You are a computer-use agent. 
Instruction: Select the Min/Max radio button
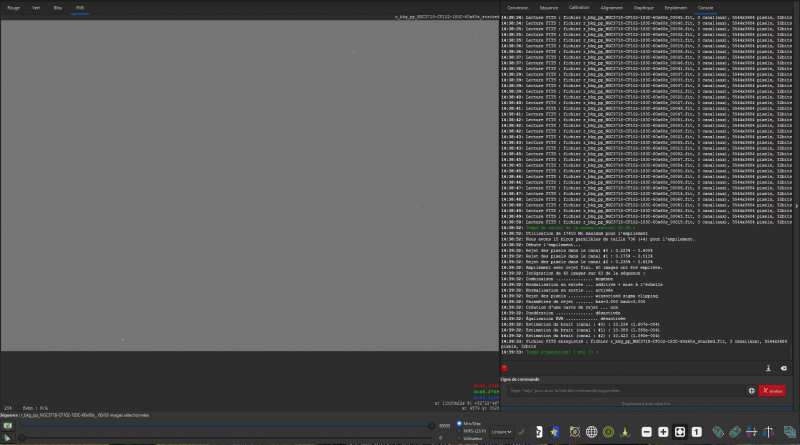459,424
